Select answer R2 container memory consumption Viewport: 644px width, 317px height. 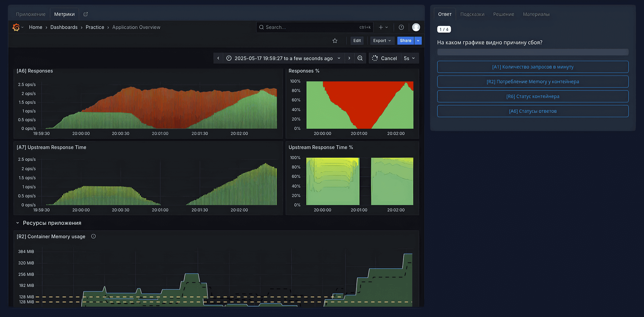tap(533, 82)
